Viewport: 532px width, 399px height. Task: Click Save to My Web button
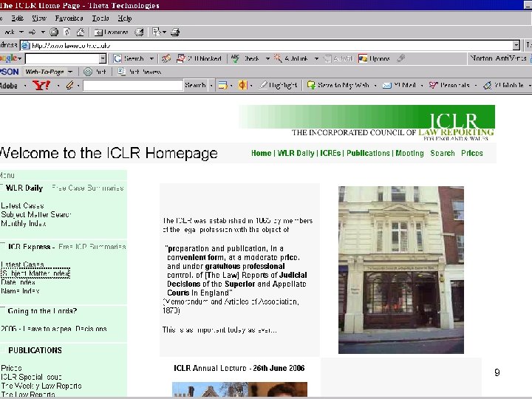click(x=338, y=85)
